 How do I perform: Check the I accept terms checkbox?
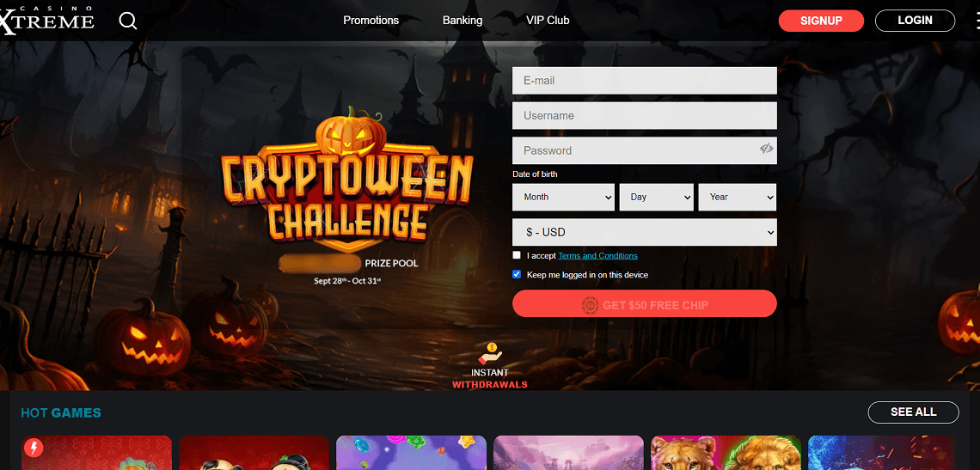click(517, 255)
